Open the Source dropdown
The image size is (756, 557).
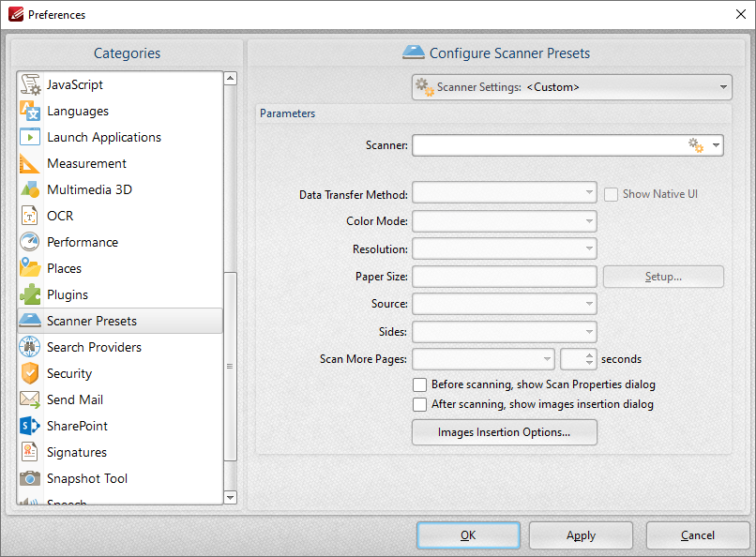coord(505,304)
